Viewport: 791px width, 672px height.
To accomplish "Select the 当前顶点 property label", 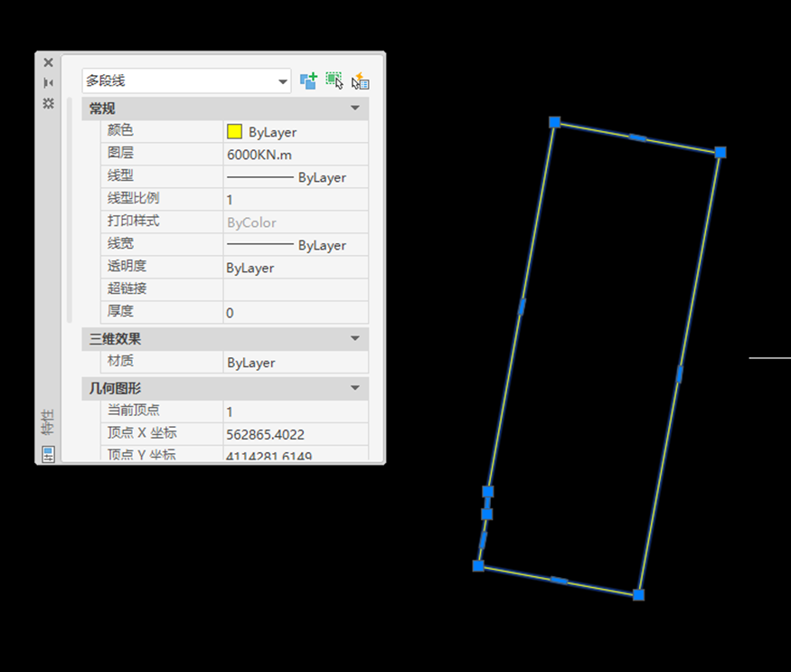I will pyautogui.click(x=133, y=410).
